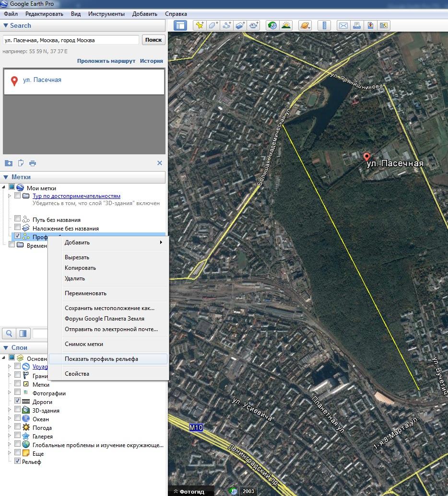Click inside the search address field
The image size is (448, 496).
(71, 40)
